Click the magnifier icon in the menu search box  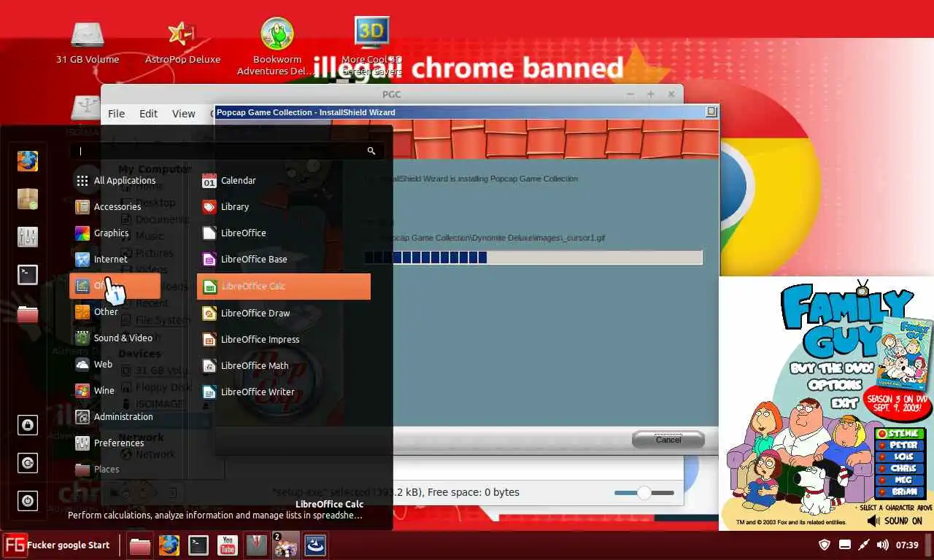[x=371, y=151]
